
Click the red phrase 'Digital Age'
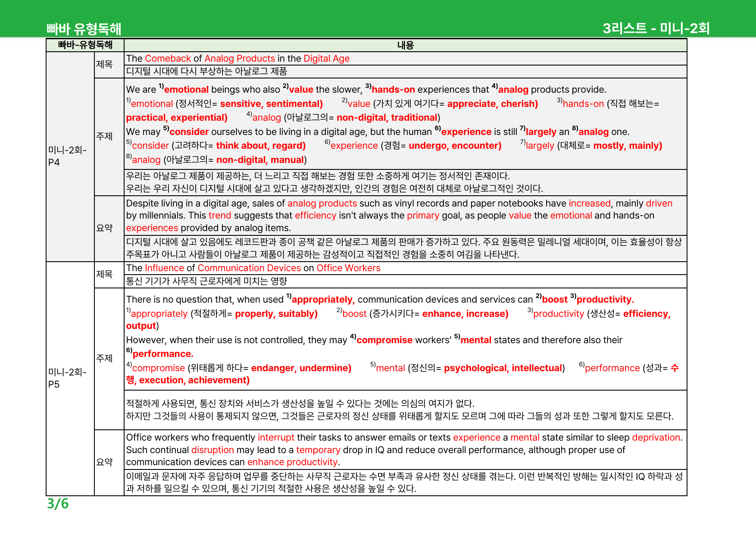coord(326,59)
